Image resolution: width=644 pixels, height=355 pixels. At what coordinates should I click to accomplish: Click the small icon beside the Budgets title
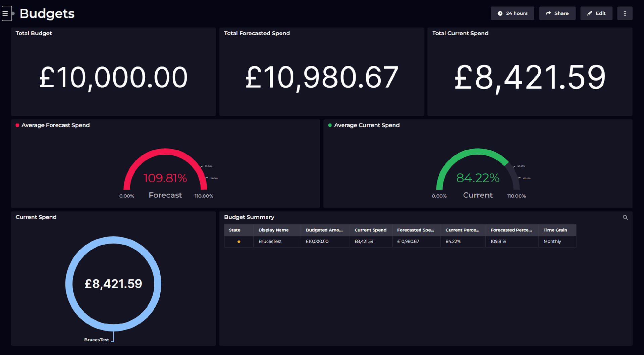click(13, 14)
